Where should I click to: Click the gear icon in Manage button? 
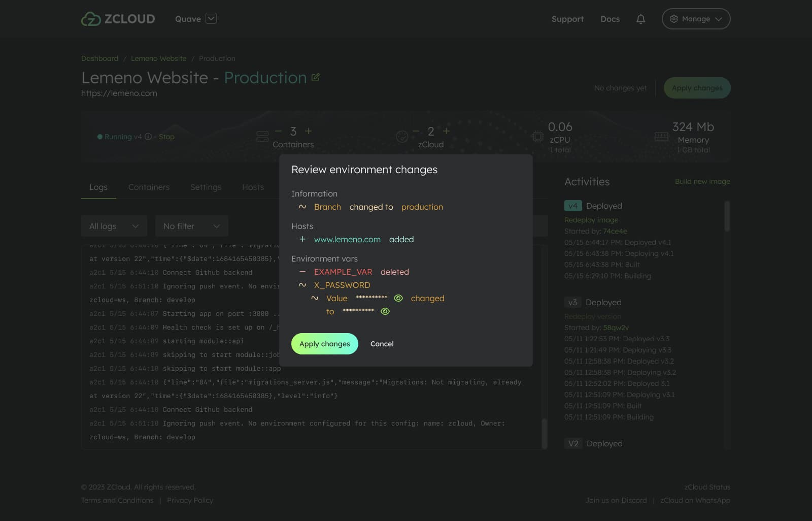tap(674, 19)
